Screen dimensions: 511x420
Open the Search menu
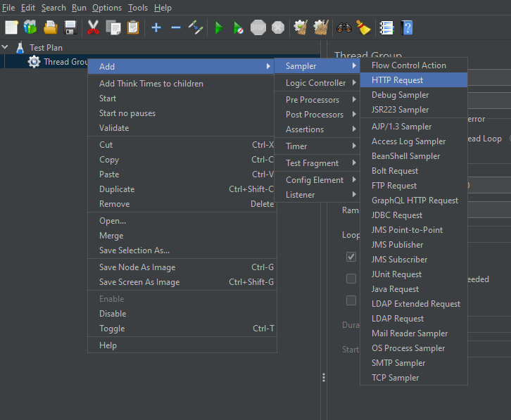pyautogui.click(x=53, y=8)
